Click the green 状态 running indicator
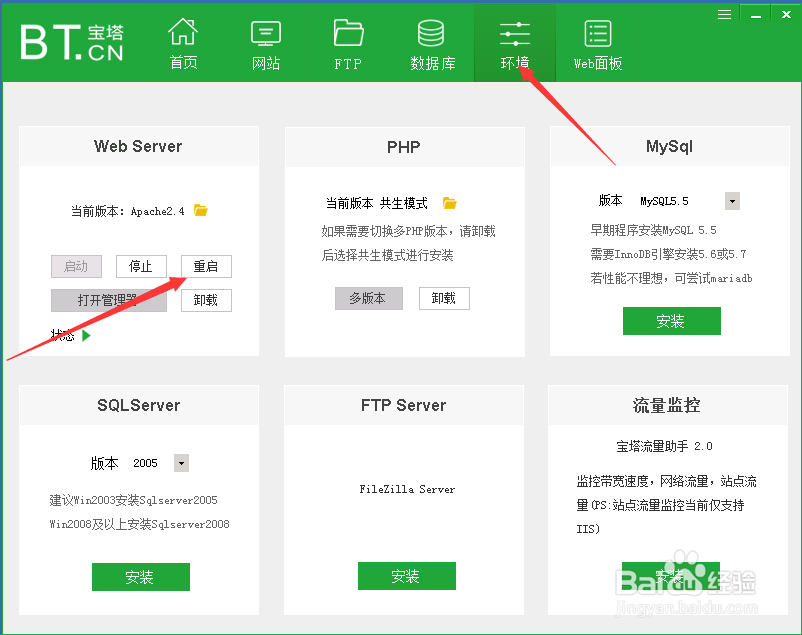802x635 pixels. (86, 336)
